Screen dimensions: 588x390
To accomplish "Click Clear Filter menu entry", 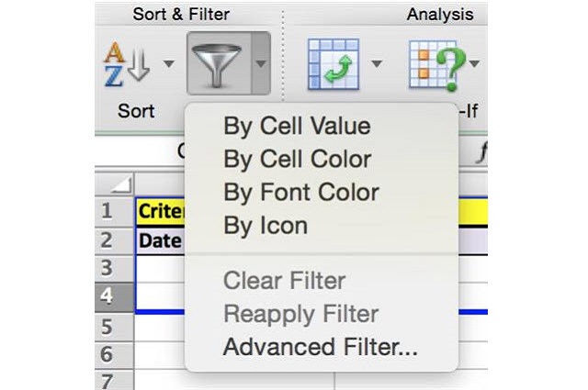I will (x=285, y=282).
